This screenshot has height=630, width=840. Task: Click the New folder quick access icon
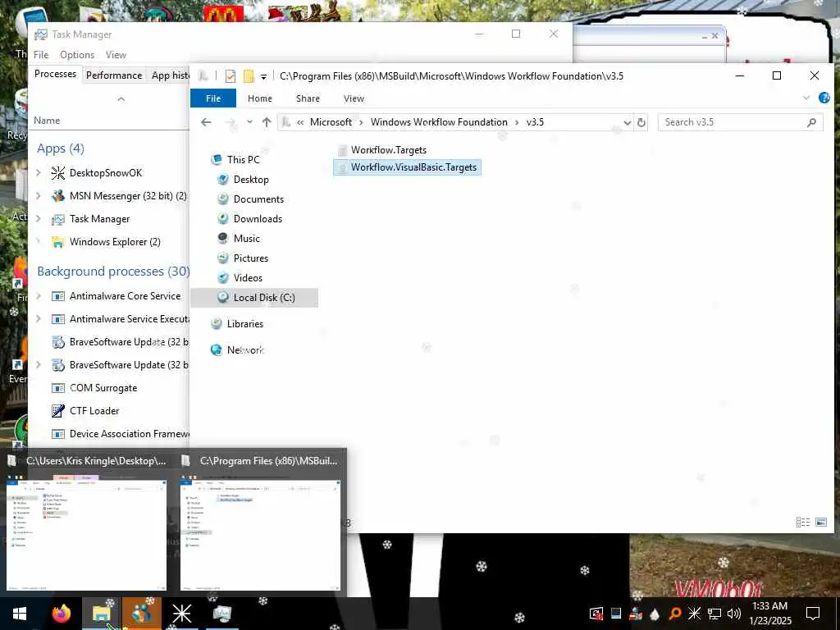pyautogui.click(x=249, y=76)
